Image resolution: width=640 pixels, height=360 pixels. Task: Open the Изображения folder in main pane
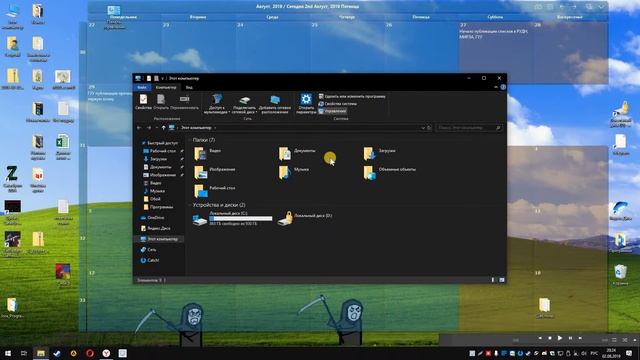(215, 172)
